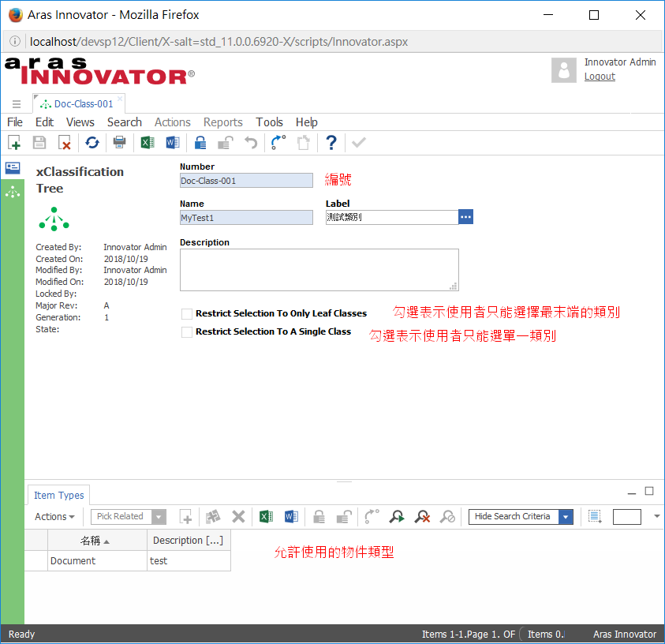Export relationships grid to Word
665x644 pixels.
point(291,517)
